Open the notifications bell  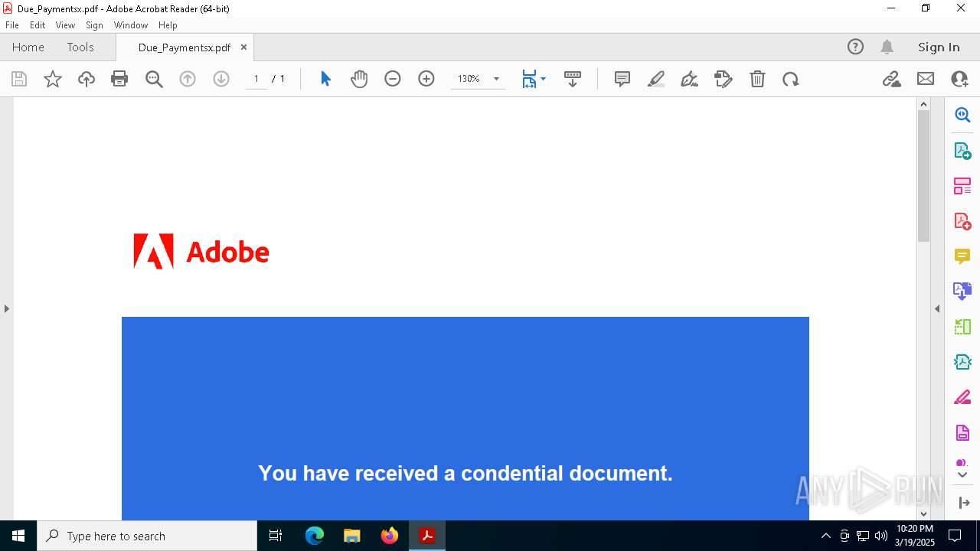[887, 47]
